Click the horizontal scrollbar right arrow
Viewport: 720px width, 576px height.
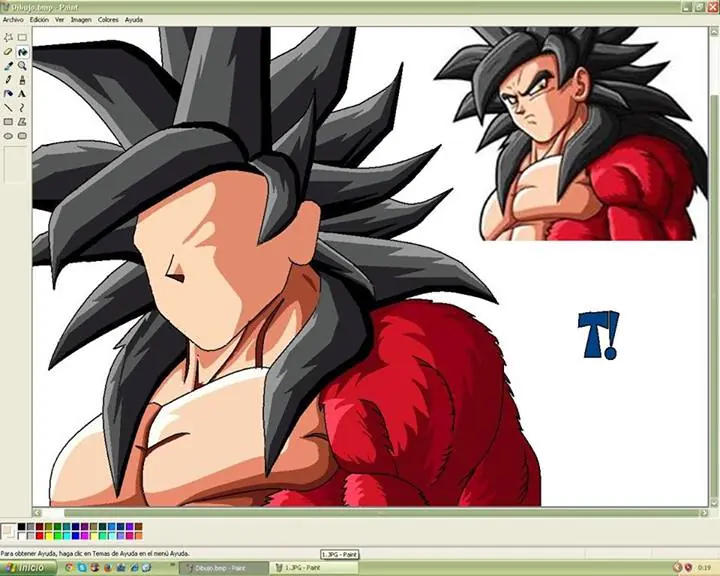point(704,513)
